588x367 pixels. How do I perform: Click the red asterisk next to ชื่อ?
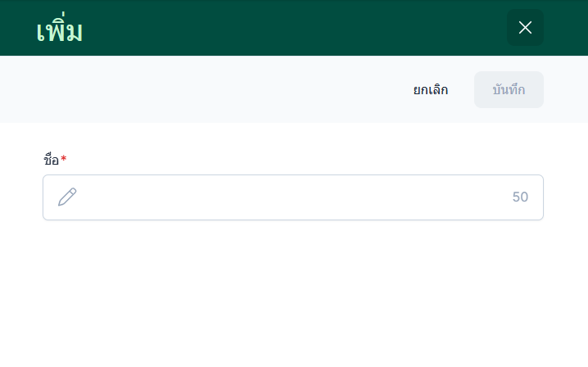(64, 158)
